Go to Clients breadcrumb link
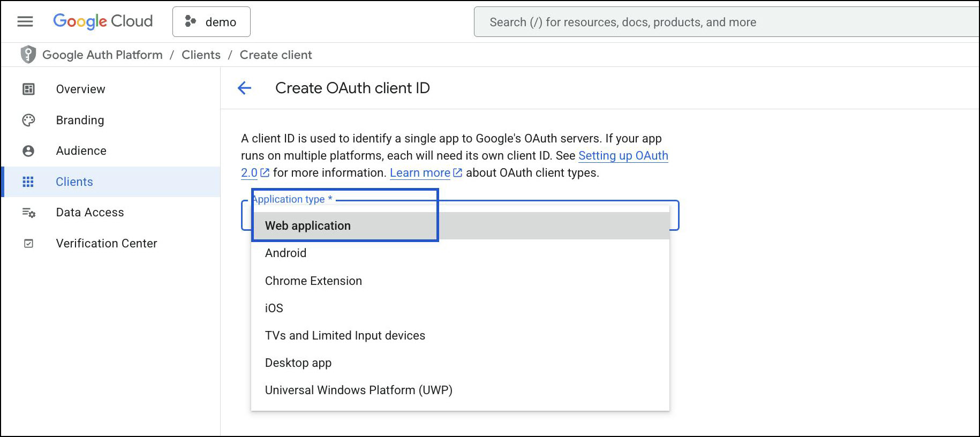The image size is (980, 437). click(201, 55)
